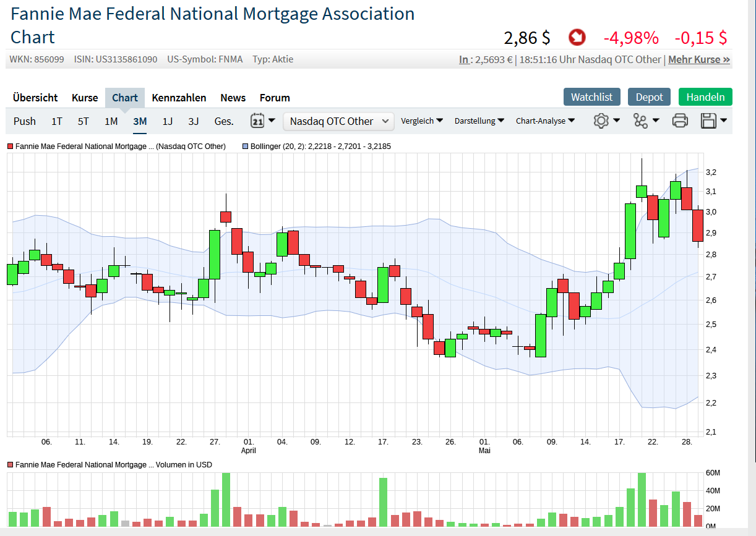
Task: Select the 1J one-year timeframe
Action: (168, 121)
